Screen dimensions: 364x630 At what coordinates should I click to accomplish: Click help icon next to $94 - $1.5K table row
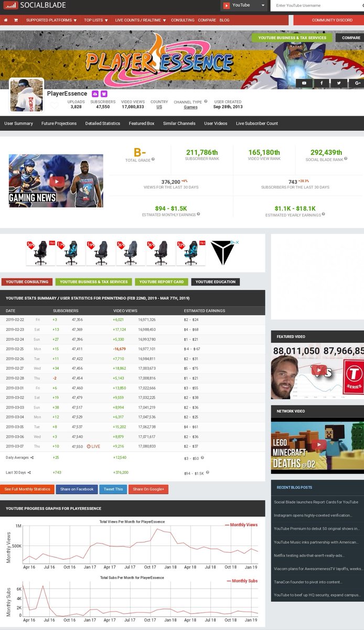207,472
